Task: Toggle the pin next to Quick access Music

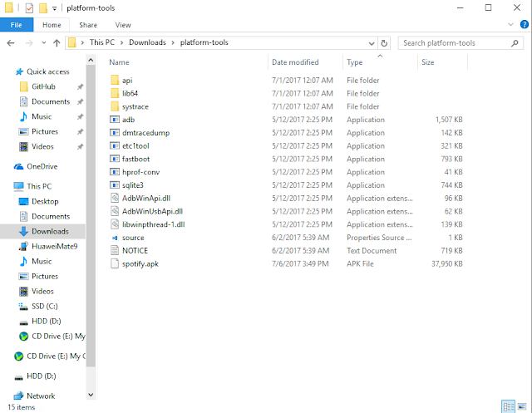Action: pyautogui.click(x=80, y=116)
